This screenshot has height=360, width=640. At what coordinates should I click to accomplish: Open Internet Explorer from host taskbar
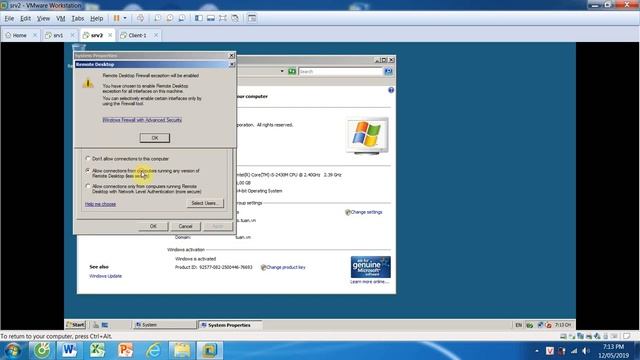153,350
